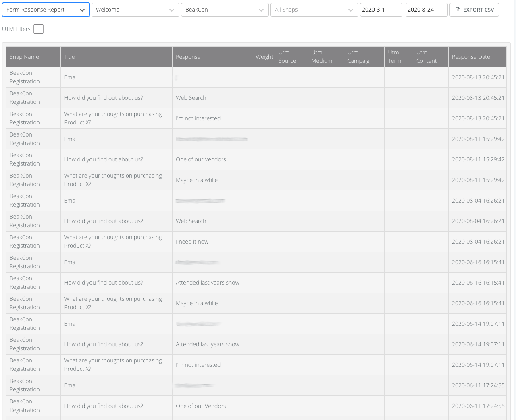Viewport: 516px width, 420px height.
Task: Click the Weight column header
Action: [x=264, y=57]
